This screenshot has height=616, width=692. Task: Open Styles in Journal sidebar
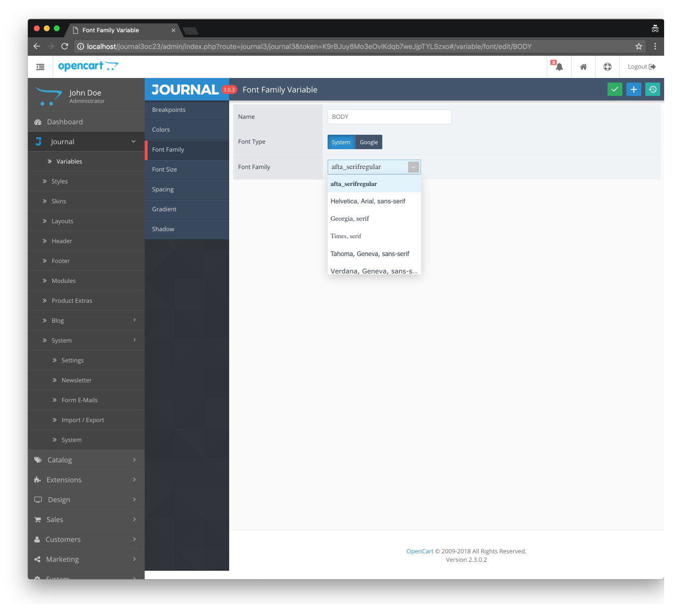(86, 181)
